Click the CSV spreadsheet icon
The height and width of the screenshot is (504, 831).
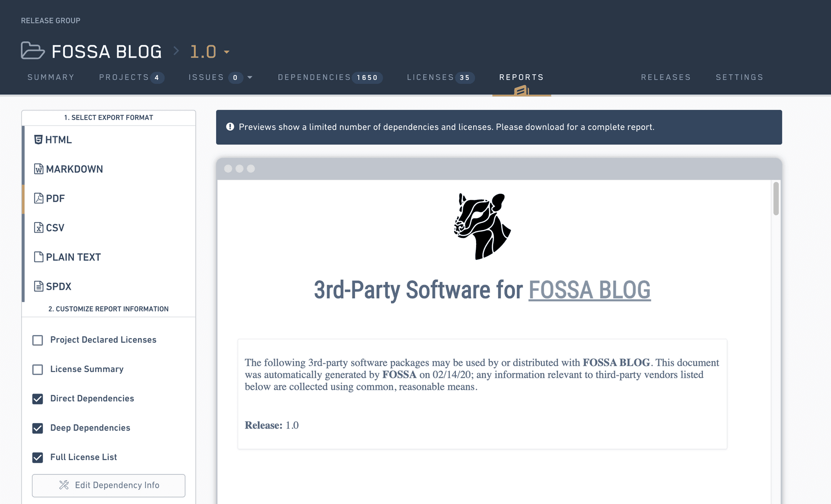tap(39, 228)
